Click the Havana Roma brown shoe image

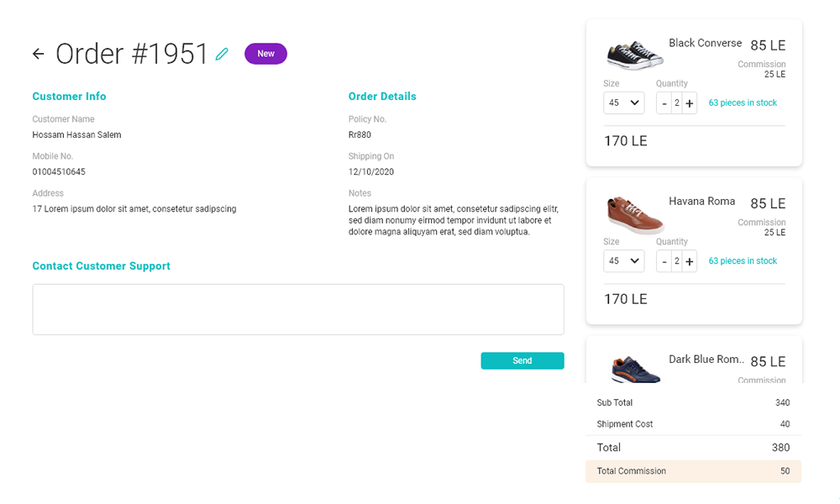pyautogui.click(x=634, y=213)
